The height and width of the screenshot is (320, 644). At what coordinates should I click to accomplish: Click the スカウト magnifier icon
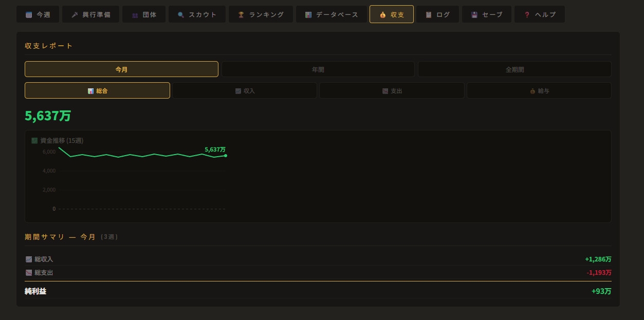click(181, 15)
